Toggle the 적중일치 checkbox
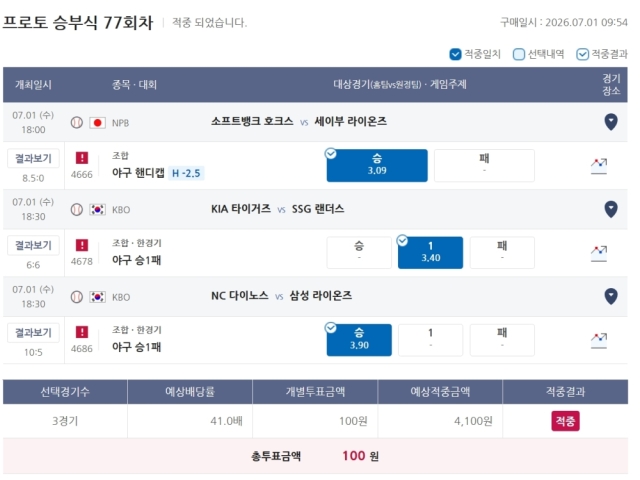 pyautogui.click(x=455, y=54)
